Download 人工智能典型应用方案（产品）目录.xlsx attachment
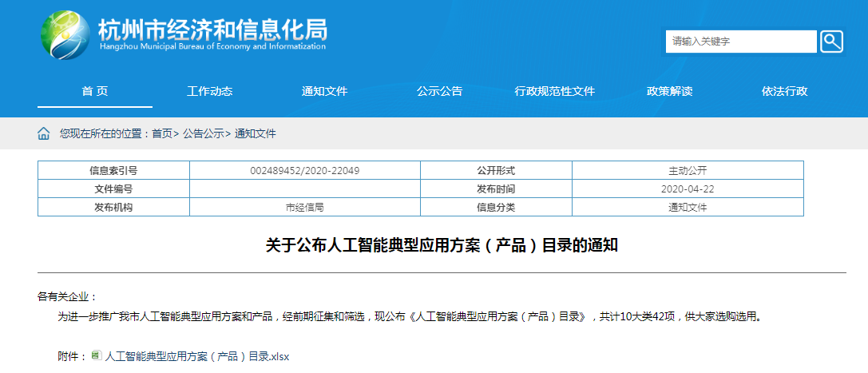This screenshot has width=868, height=373. pyautogui.click(x=197, y=356)
